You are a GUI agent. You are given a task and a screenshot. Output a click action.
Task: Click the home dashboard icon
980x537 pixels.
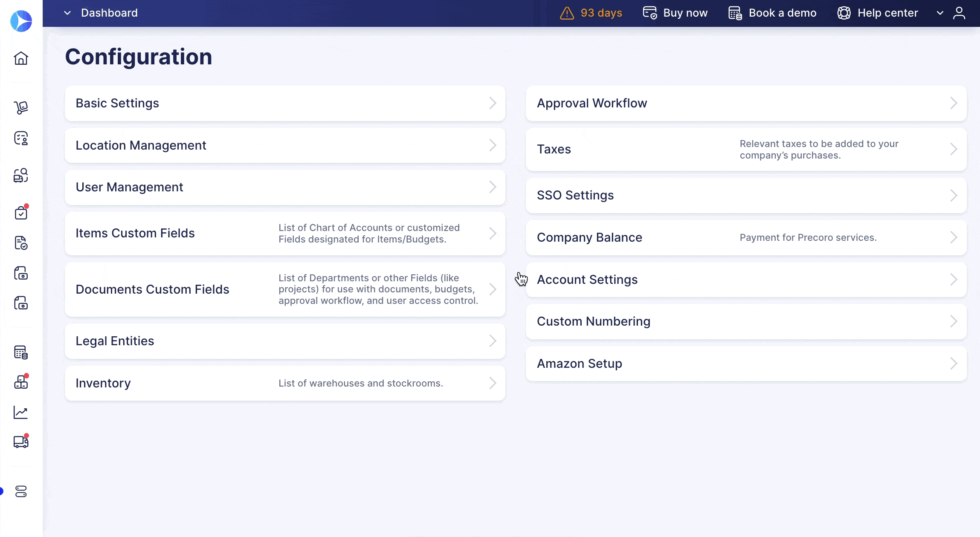(21, 58)
